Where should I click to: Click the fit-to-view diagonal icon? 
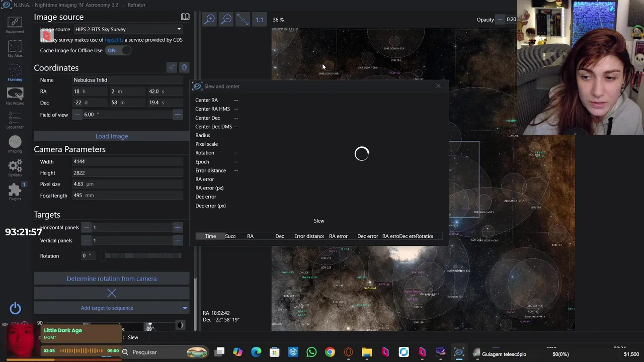[x=243, y=19]
